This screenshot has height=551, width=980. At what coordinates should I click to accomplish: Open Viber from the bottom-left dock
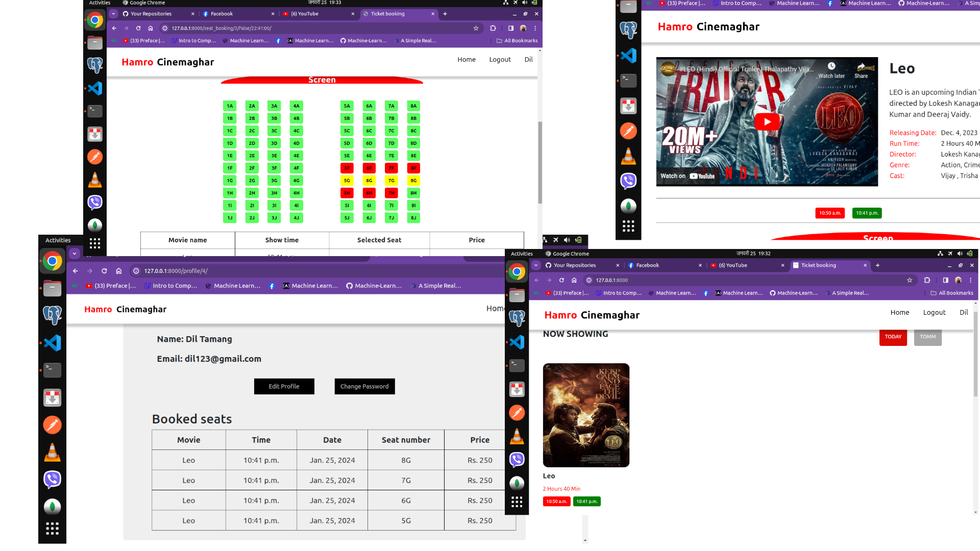[52, 479]
